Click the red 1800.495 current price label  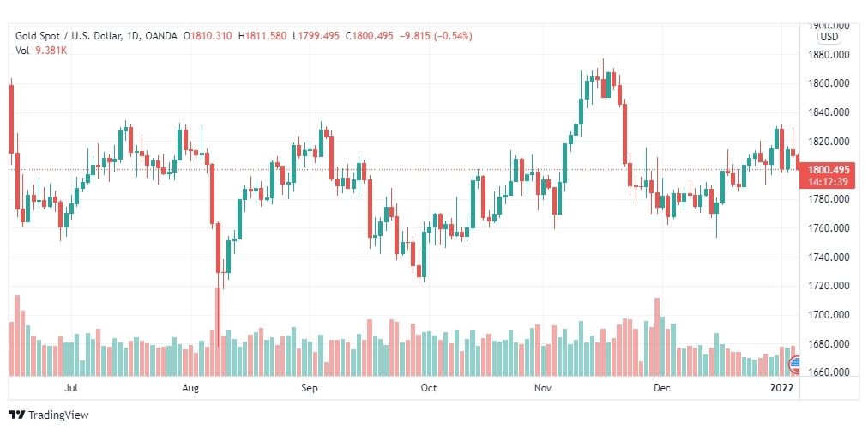coord(828,171)
